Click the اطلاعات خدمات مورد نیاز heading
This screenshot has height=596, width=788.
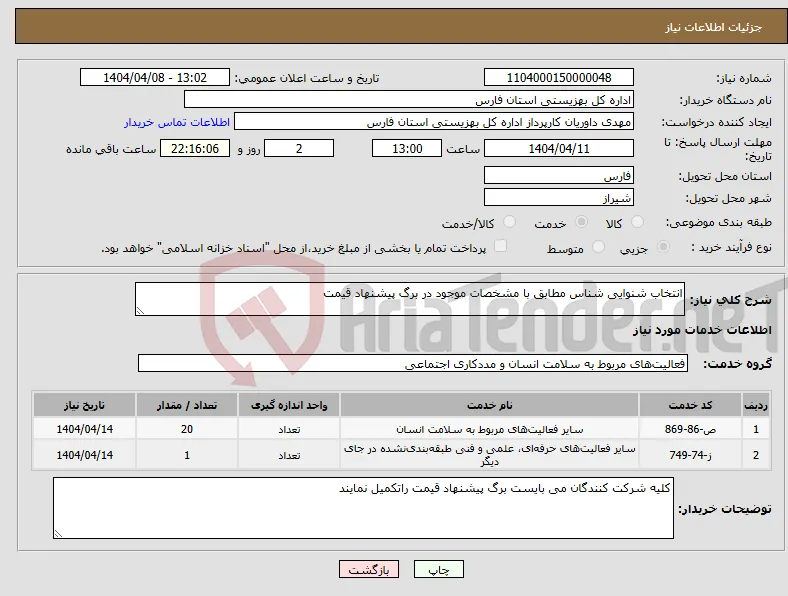(x=702, y=330)
